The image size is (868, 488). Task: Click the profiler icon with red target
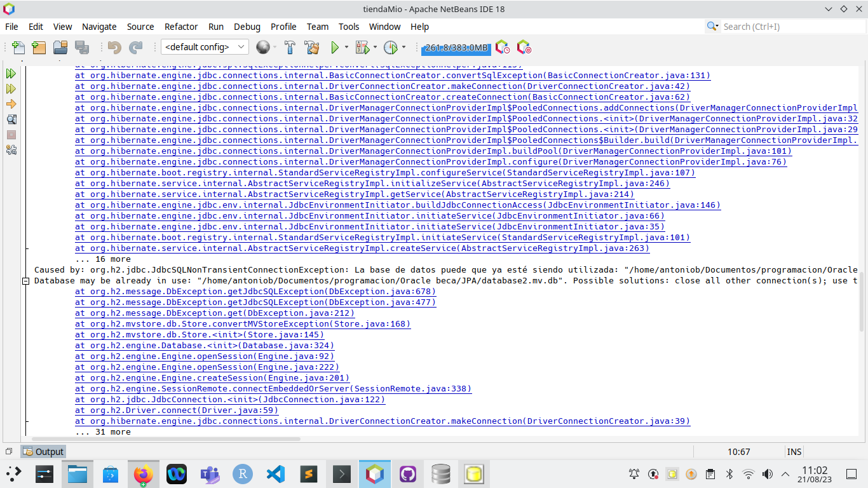[524, 47]
